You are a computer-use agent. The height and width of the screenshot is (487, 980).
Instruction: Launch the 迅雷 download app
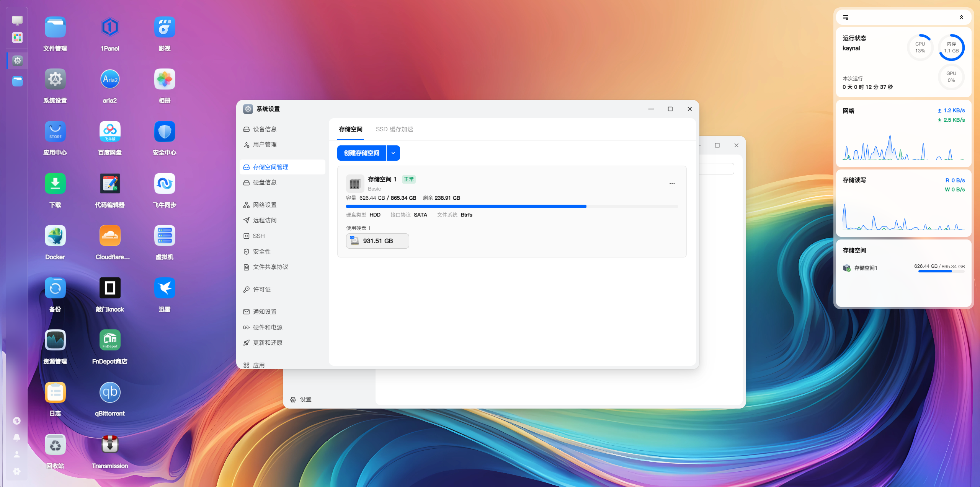point(165,288)
